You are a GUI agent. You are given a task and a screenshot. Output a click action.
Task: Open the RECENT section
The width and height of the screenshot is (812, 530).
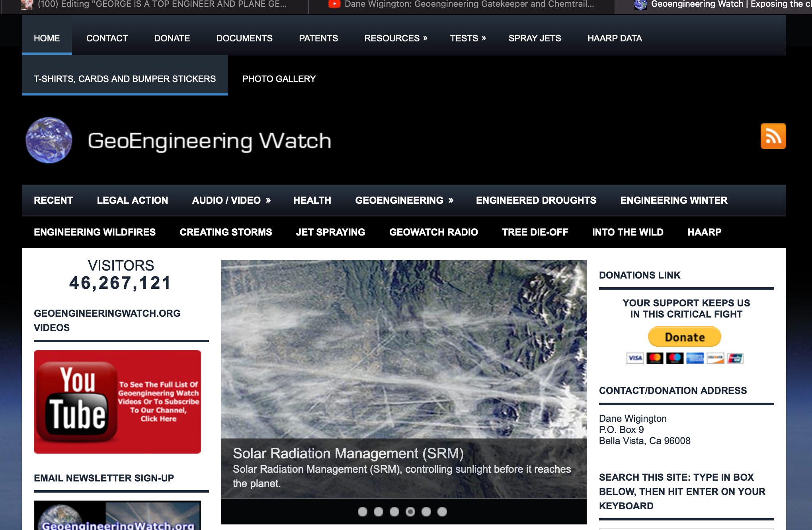point(53,200)
